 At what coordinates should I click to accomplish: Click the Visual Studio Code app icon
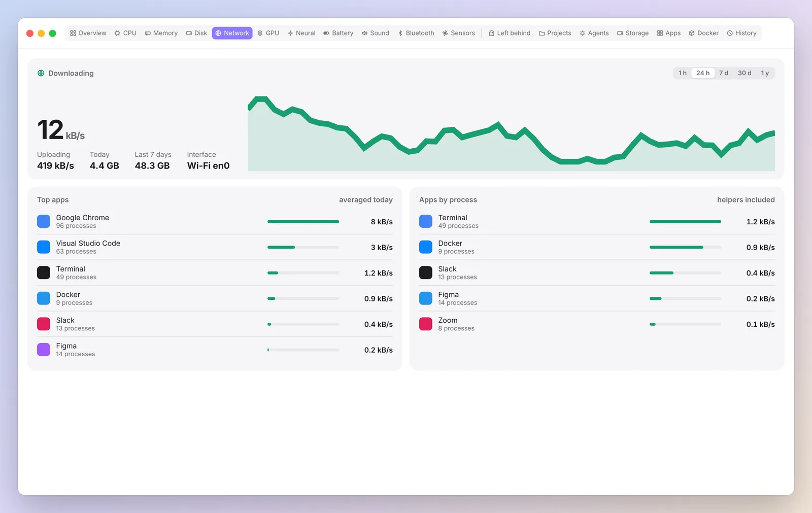(x=44, y=247)
